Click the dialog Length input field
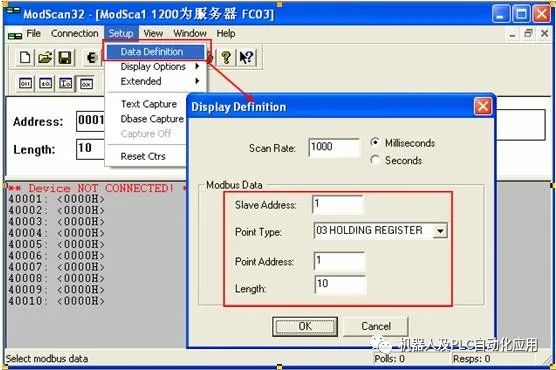 (340, 285)
